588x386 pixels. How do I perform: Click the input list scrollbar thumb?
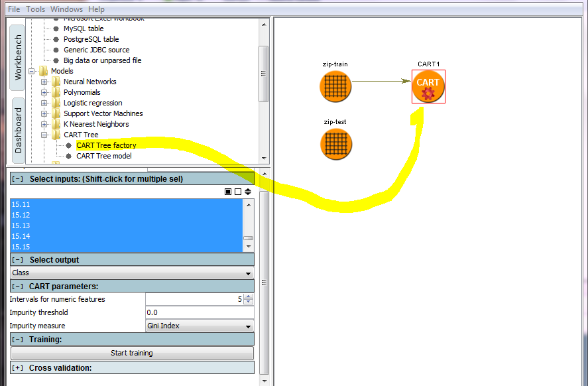click(248, 238)
